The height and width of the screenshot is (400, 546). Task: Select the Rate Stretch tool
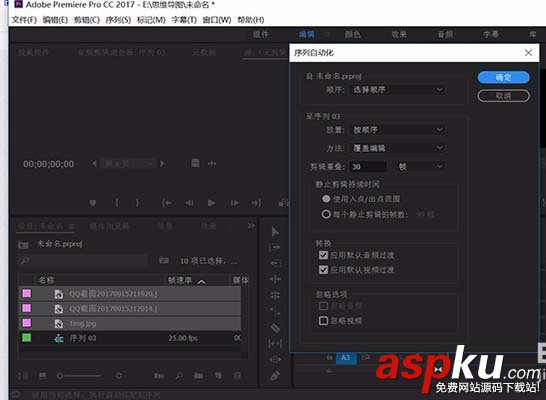click(275, 311)
